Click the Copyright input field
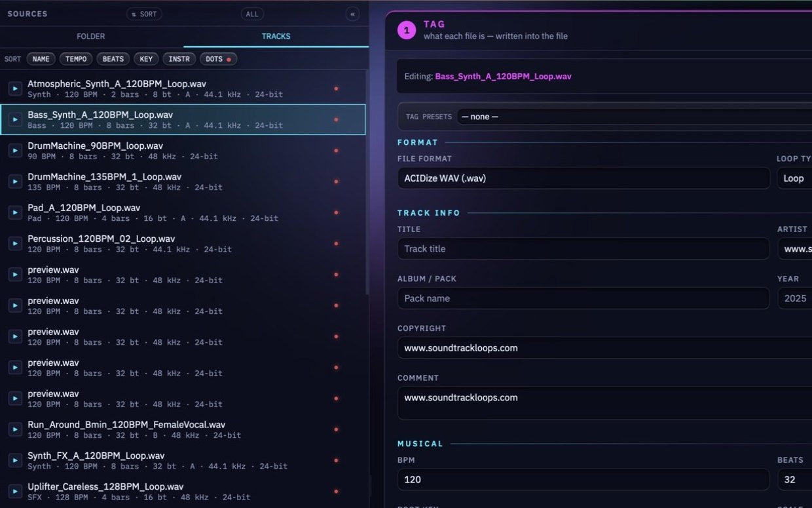Screen dimensions: 812x508 [604, 348]
